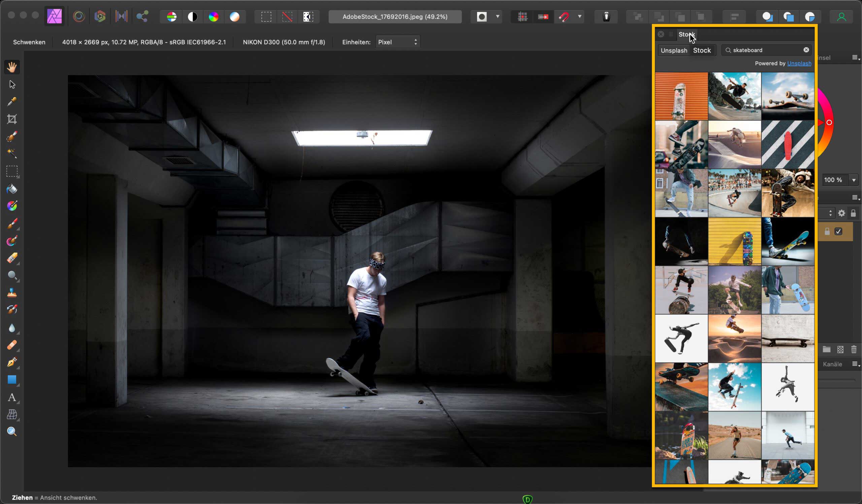Switch to the Unsplash source tab

673,51
